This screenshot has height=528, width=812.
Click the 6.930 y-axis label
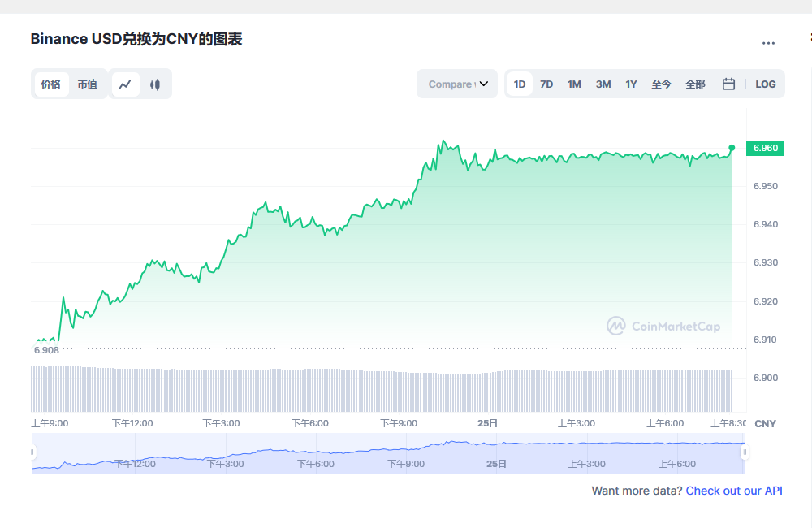(766, 262)
